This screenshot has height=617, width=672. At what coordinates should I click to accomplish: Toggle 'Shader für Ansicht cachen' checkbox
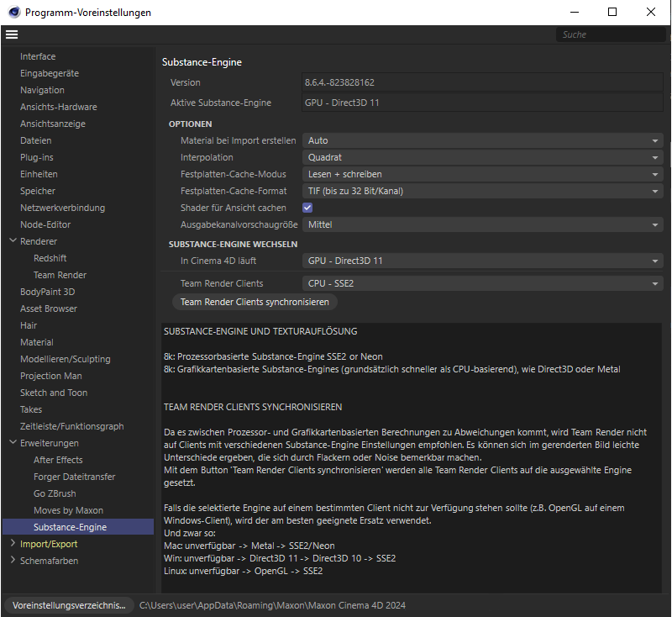[x=307, y=208]
